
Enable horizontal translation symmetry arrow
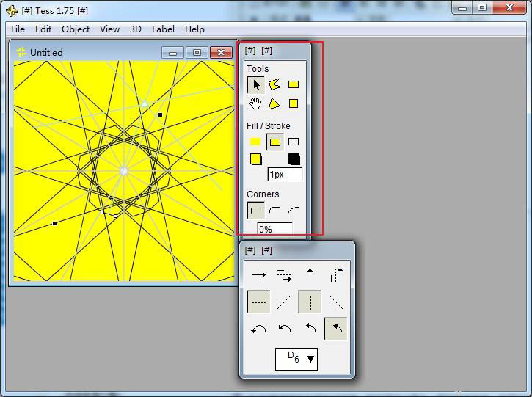pos(259,275)
